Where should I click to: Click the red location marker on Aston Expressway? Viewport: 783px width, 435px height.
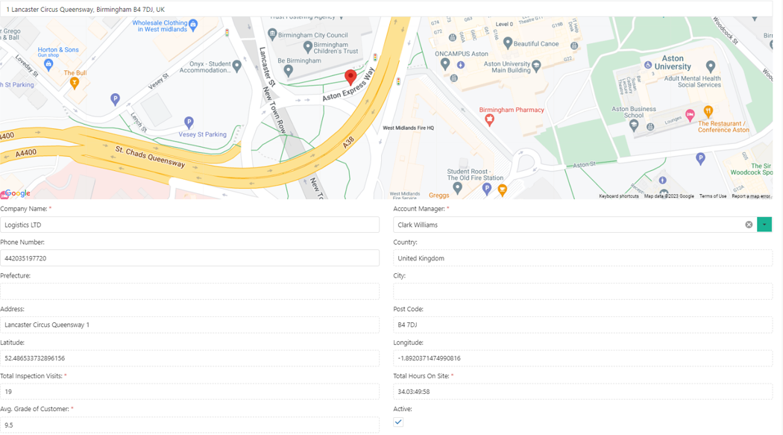[351, 77]
